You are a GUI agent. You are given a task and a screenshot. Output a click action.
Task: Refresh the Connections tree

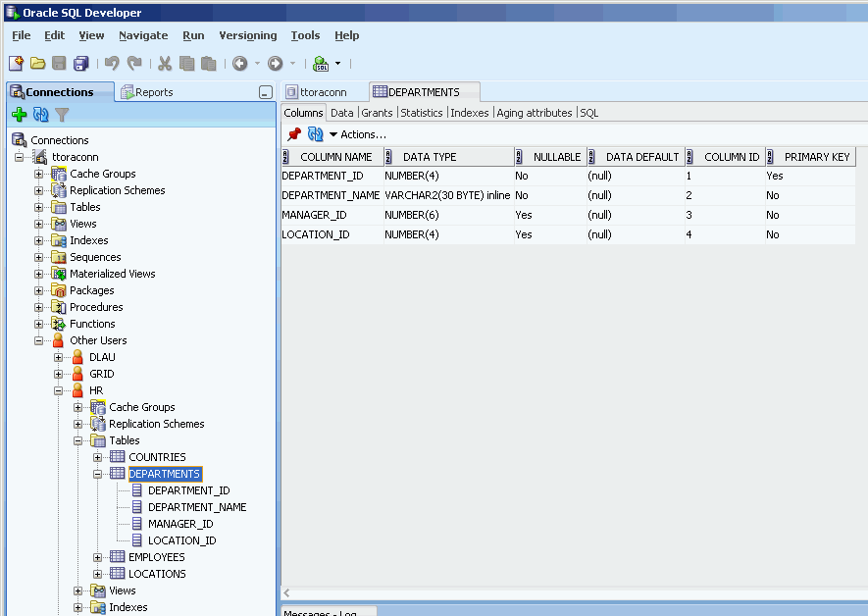(x=41, y=115)
